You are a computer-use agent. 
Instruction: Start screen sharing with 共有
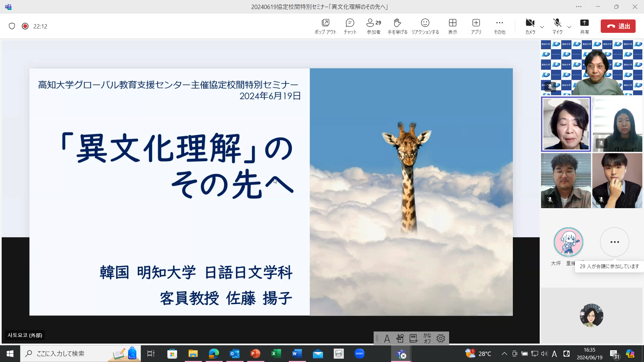pos(584,26)
